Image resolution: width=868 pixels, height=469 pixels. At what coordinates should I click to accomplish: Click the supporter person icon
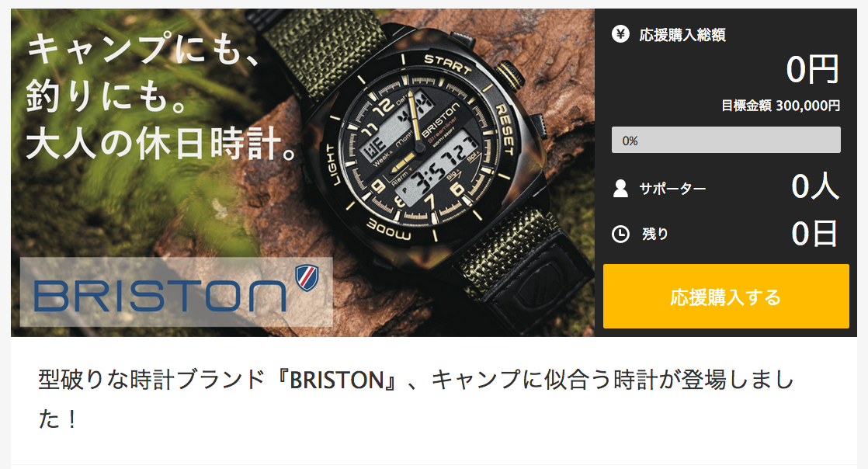click(620, 188)
